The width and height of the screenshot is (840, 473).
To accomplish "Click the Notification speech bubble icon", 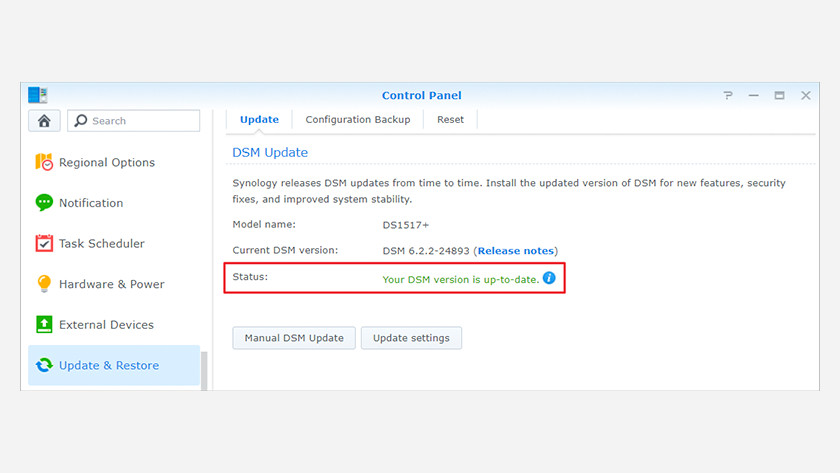I will 44,202.
